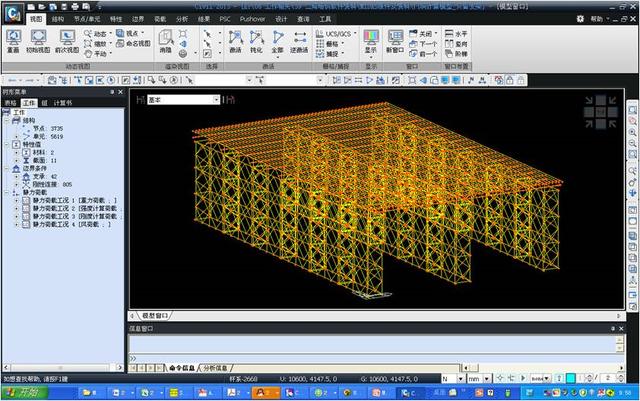Viewport: 640px width, 401px height.
Task: Select tree item 单元: 5619
Action: 48,136
